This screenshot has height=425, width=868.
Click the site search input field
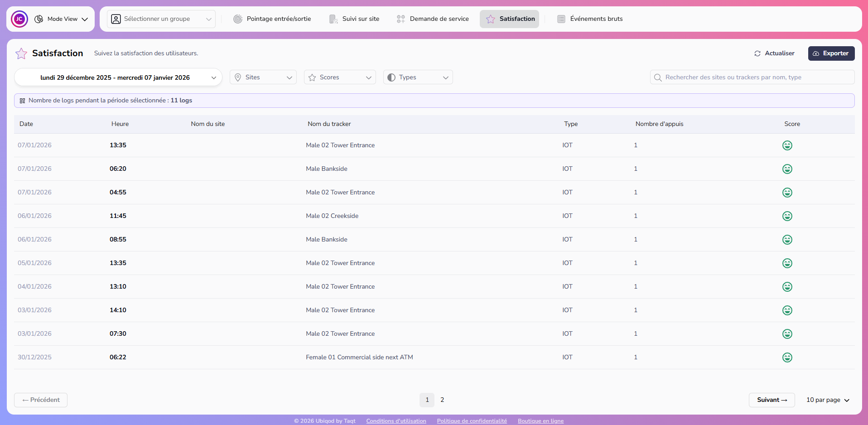[752, 77]
